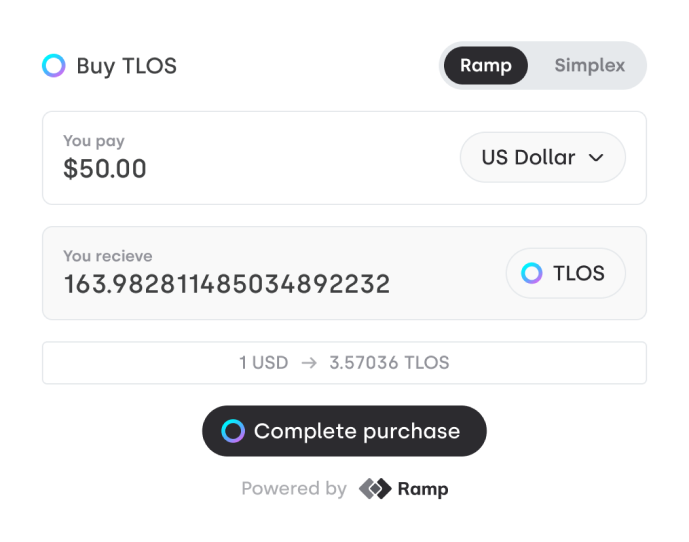Click the 3.57036 TLOS rate value
The image size is (689, 542).
(389, 363)
